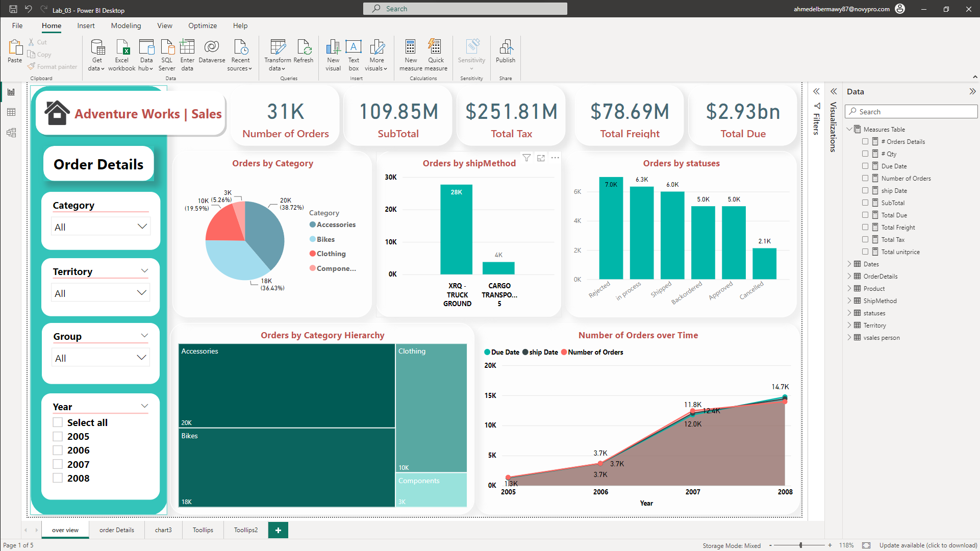Switch to the order Details page tab
The height and width of the screenshot is (551, 980).
pyautogui.click(x=116, y=530)
